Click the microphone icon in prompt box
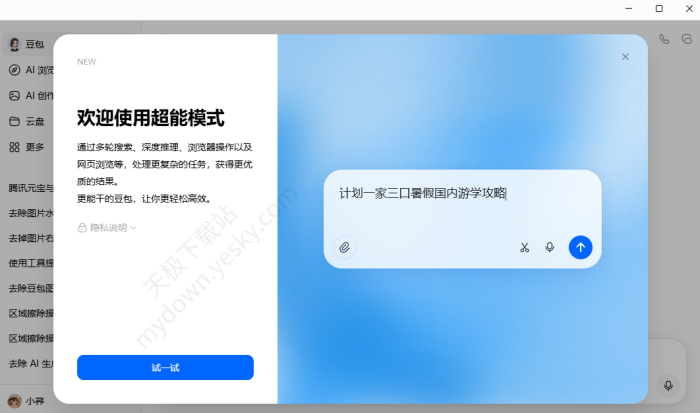The height and width of the screenshot is (413, 700). click(x=550, y=247)
